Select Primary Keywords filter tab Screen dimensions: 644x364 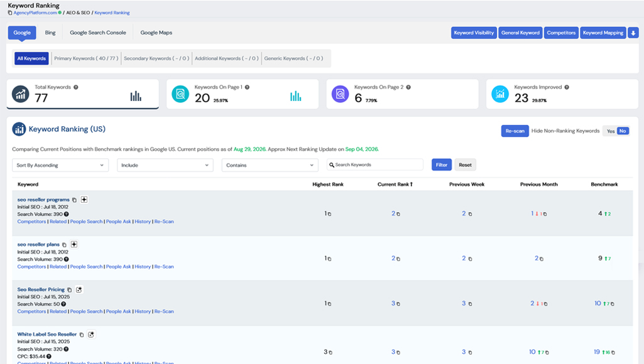tap(86, 58)
